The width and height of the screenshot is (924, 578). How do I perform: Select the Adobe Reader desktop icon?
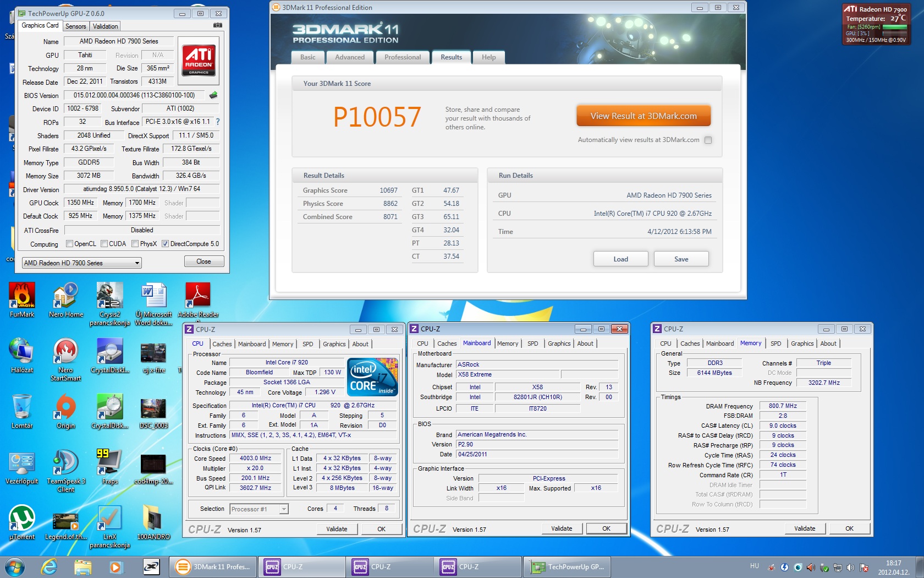pos(198,300)
